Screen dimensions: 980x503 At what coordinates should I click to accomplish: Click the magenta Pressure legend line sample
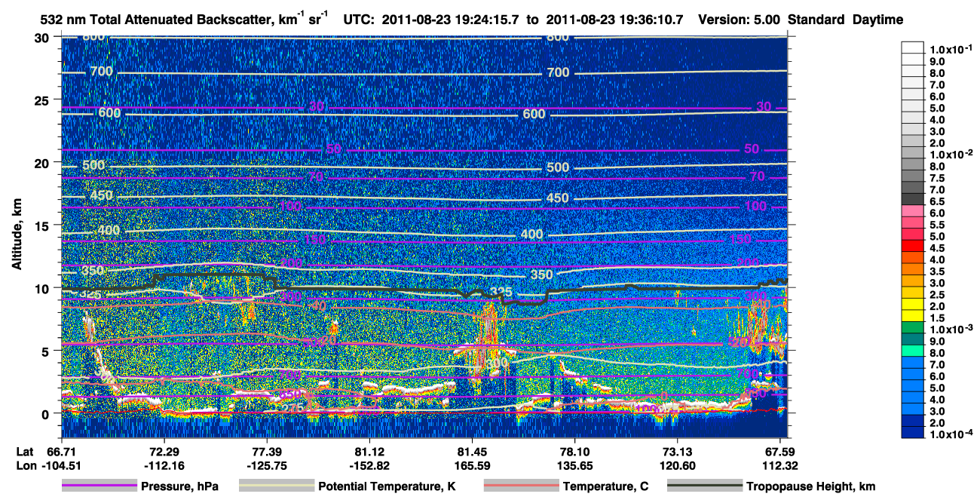coord(100,486)
